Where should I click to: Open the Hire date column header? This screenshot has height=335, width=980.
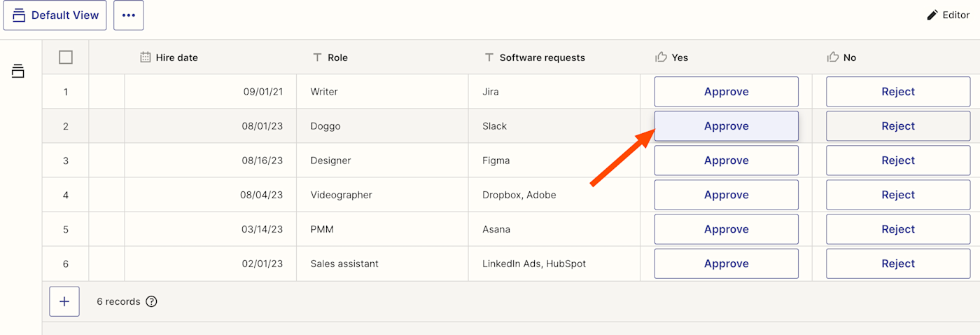point(176,57)
